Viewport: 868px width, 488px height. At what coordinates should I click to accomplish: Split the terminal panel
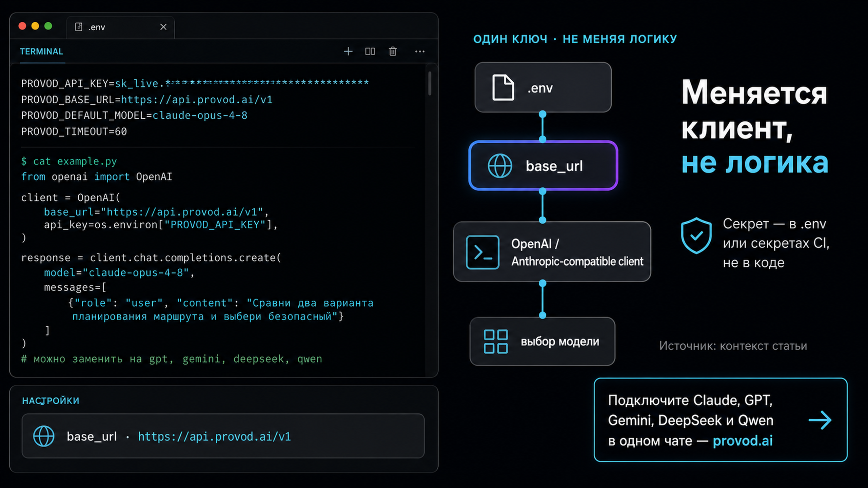tap(370, 51)
